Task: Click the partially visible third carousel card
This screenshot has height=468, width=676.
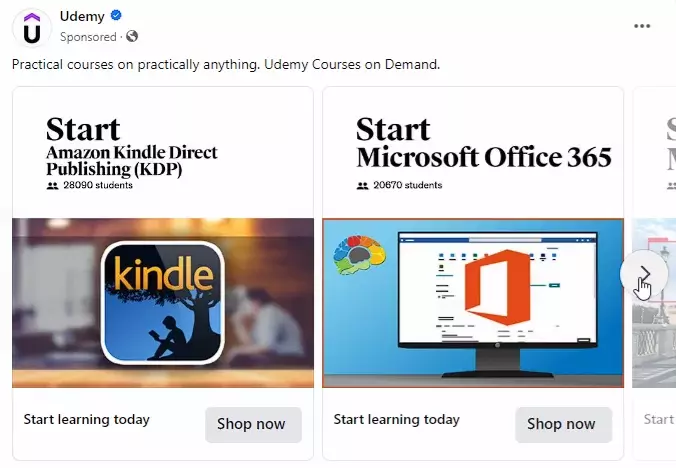Action: click(x=654, y=273)
